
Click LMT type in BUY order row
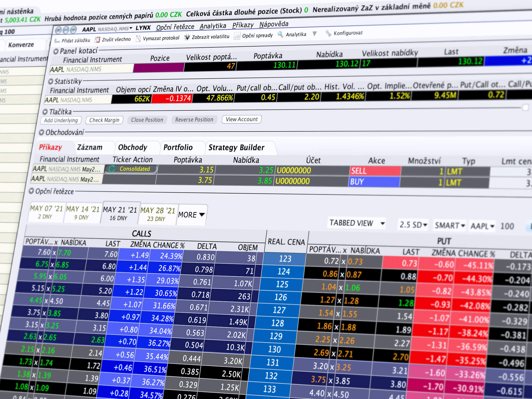(466, 183)
